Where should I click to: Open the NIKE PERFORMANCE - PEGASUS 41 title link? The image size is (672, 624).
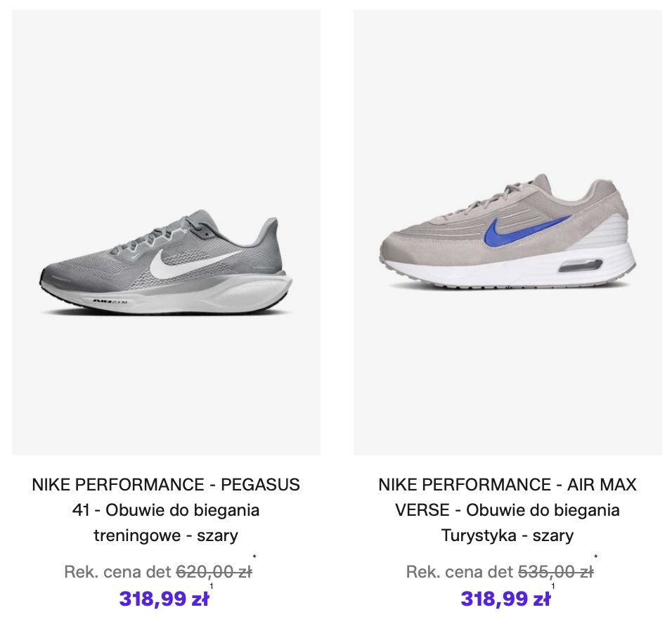tap(166, 485)
